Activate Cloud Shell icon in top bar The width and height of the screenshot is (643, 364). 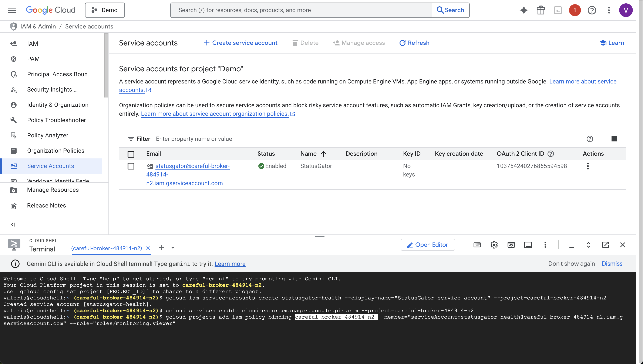coord(558,10)
